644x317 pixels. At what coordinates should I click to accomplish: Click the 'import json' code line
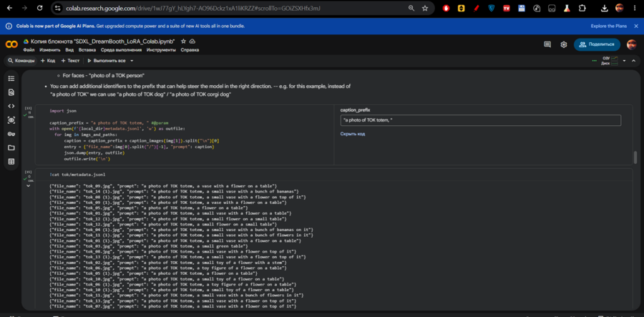(x=63, y=111)
